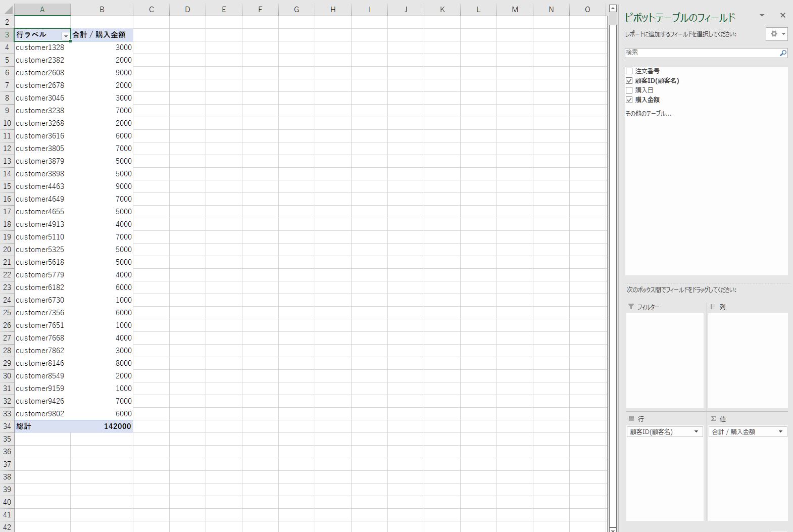Select the 総計 value cell 142000
This screenshot has width=793, height=532.
102,426
